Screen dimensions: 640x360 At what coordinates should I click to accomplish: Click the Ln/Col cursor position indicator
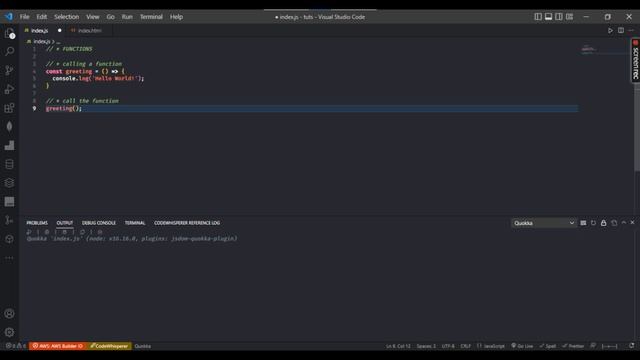point(398,346)
